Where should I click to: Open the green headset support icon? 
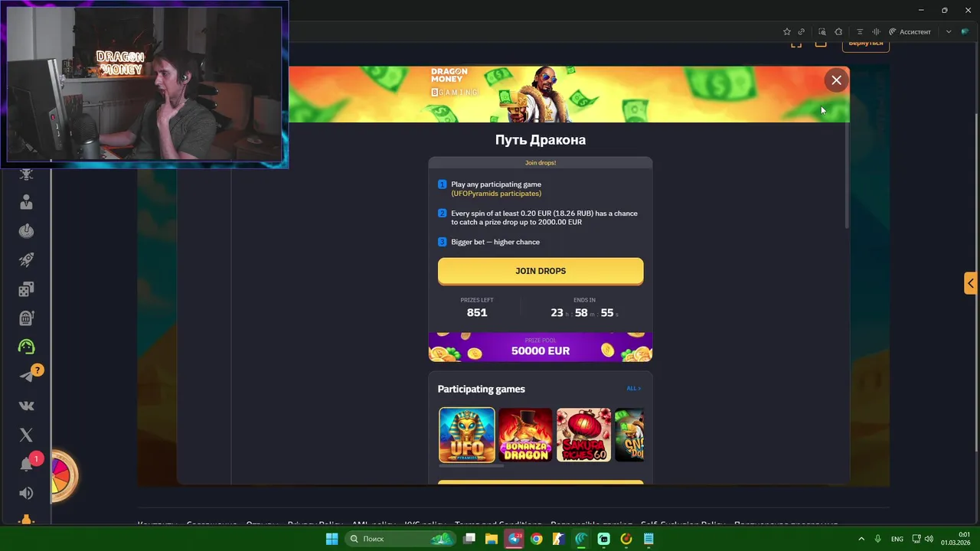click(26, 347)
